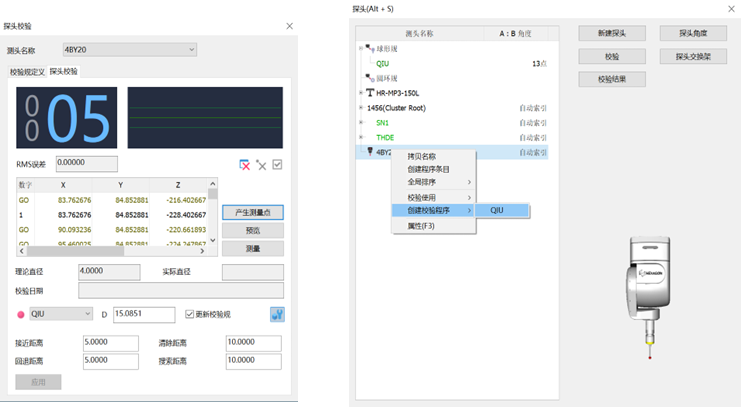This screenshot has height=407, width=741.
Task: Click the 4BY20 probe icon in tree
Action: (x=370, y=152)
